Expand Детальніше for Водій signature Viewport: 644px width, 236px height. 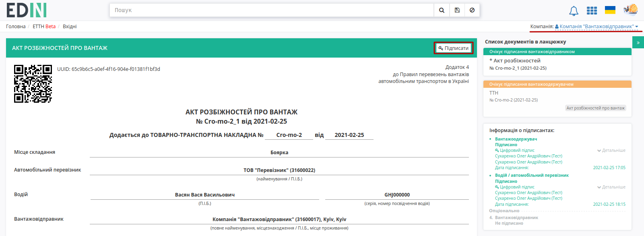611,187
